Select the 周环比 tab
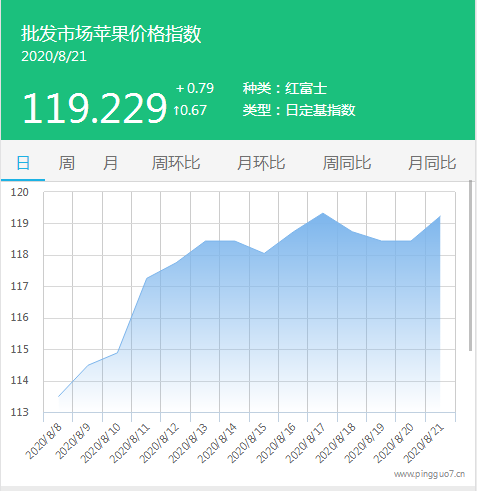 click(176, 163)
